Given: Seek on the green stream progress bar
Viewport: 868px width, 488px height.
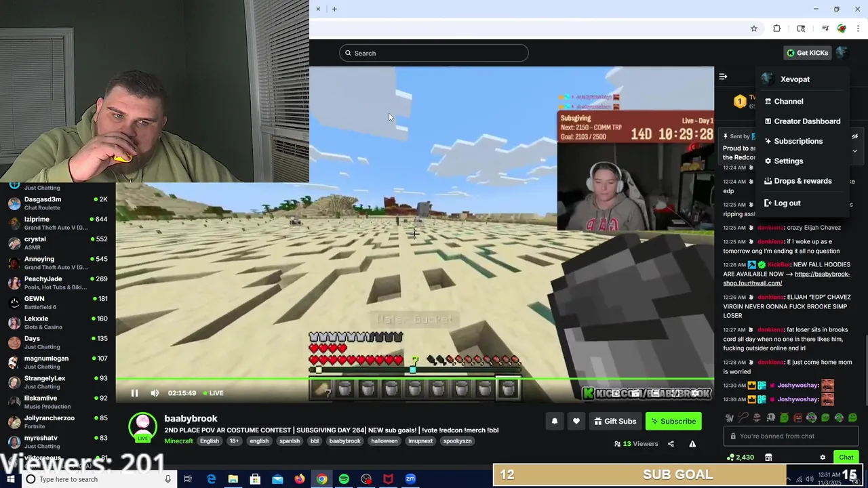Looking at the screenshot, I should [414, 379].
